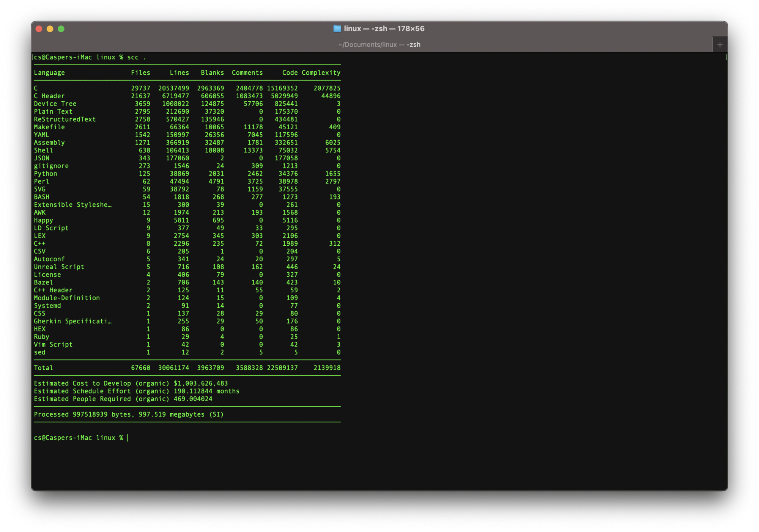The image size is (759, 532).
Task: Click the C complexity value 2077825
Action: [x=327, y=88]
